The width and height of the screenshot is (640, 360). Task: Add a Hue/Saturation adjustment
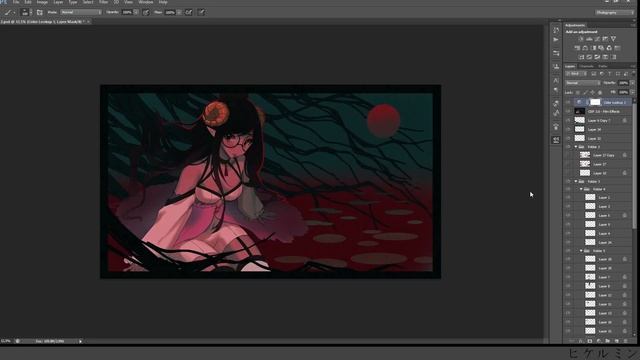(x=577, y=48)
